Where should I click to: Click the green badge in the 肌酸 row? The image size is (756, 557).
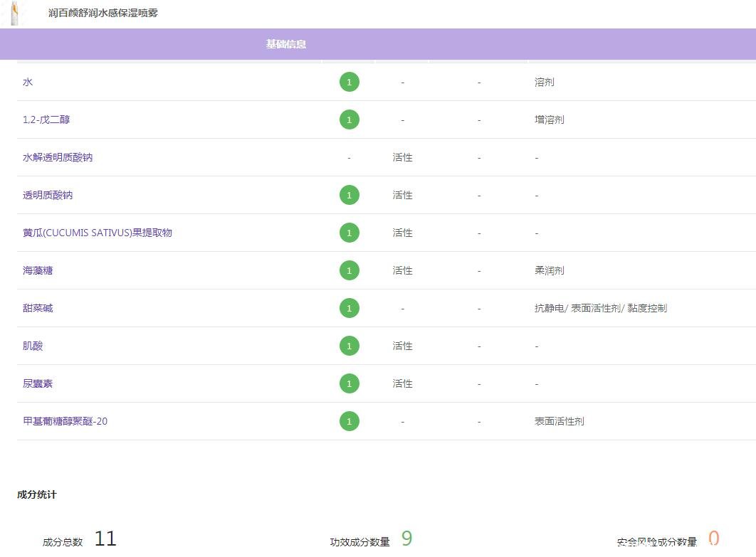[349, 346]
